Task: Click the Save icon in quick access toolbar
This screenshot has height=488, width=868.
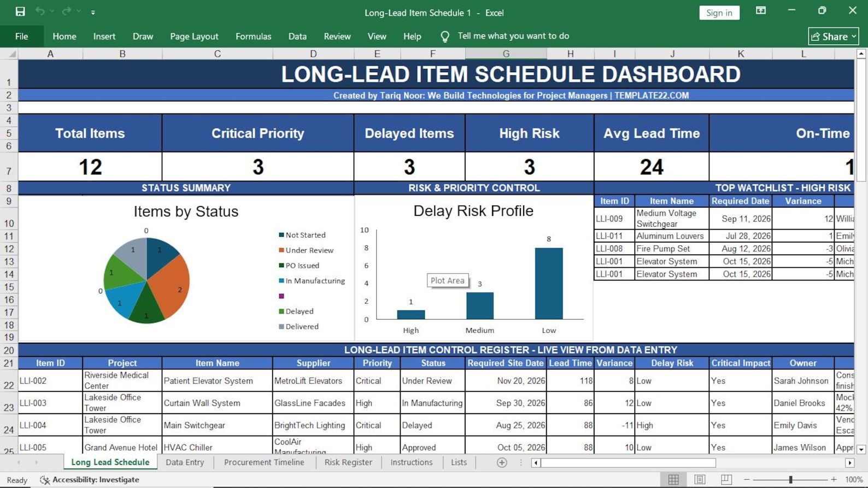Action: point(20,11)
